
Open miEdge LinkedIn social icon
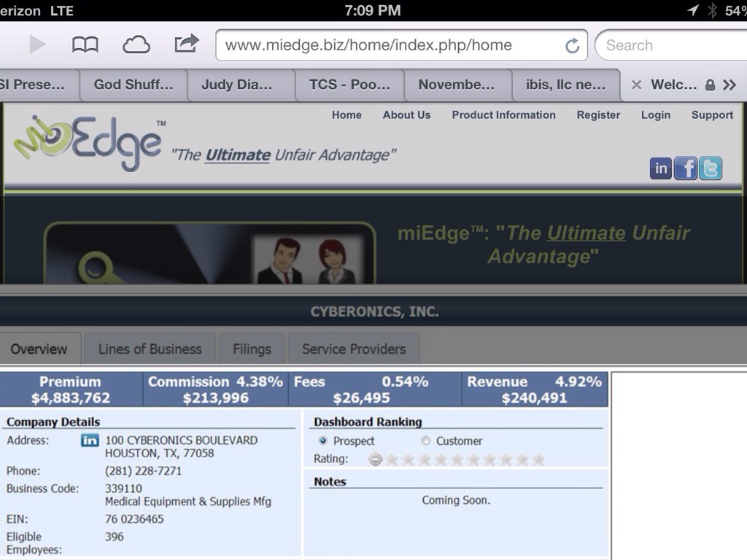coord(661,168)
